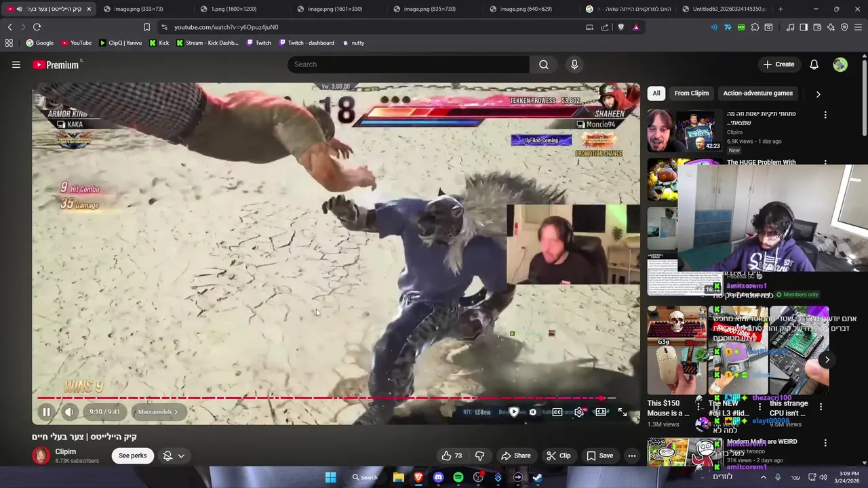The height and width of the screenshot is (488, 868).
Task: Click the Clip button
Action: 559,455
